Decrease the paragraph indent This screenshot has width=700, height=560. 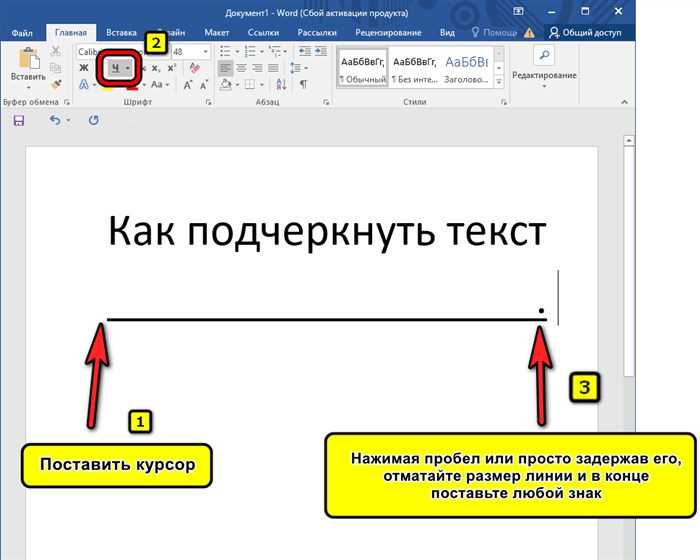point(305,51)
